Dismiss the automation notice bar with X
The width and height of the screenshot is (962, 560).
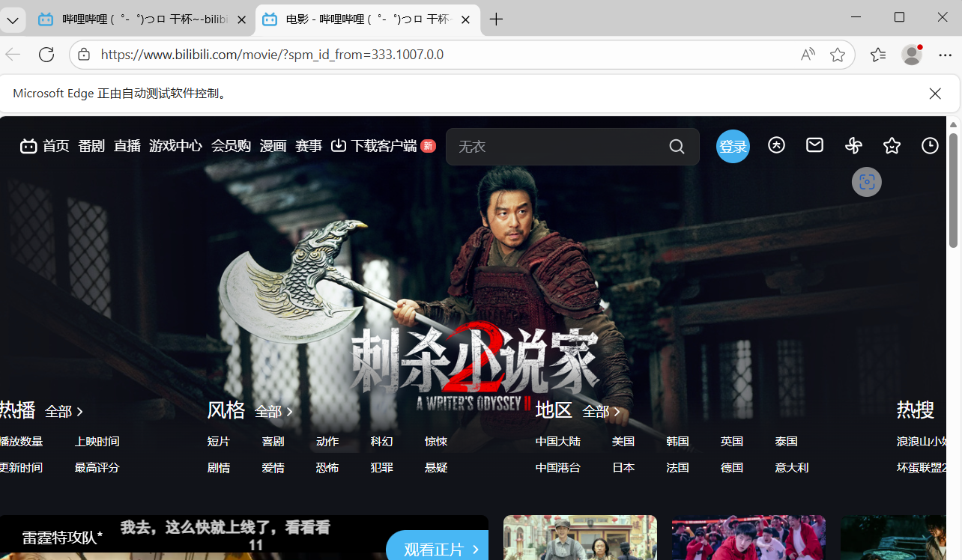tap(935, 94)
